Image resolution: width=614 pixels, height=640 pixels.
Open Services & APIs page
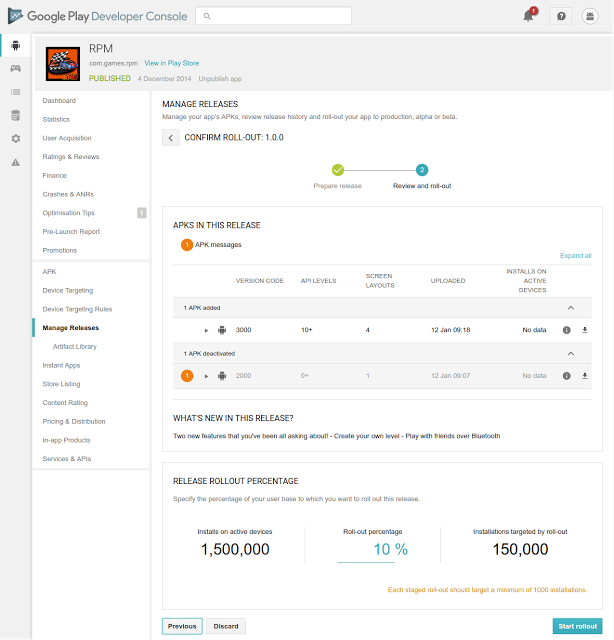point(67,459)
